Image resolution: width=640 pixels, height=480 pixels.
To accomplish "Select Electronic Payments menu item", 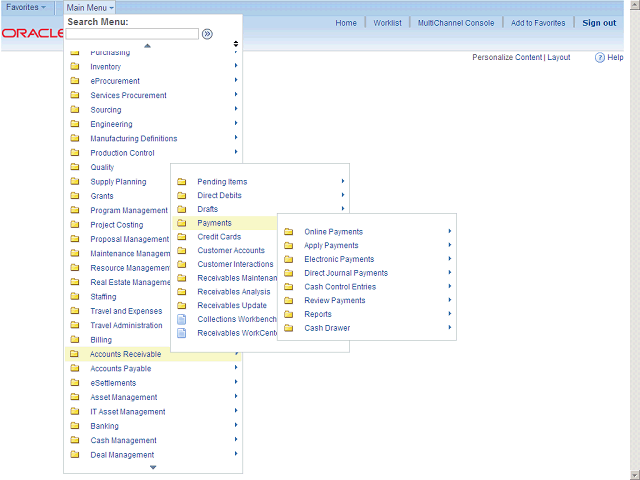I will pyautogui.click(x=339, y=259).
